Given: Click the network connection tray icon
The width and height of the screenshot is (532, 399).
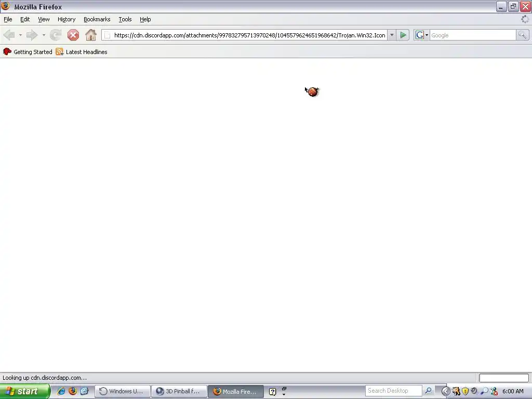Looking at the screenshot, I should (494, 392).
